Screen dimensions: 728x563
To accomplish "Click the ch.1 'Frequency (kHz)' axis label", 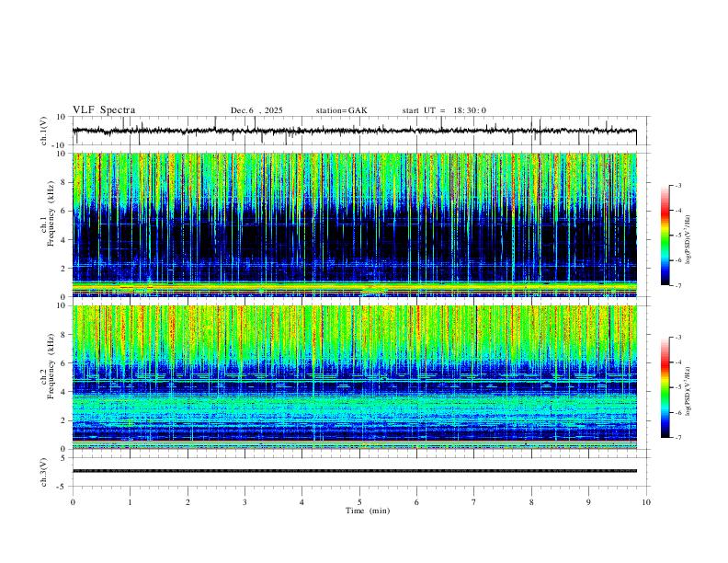I will 51,213.
